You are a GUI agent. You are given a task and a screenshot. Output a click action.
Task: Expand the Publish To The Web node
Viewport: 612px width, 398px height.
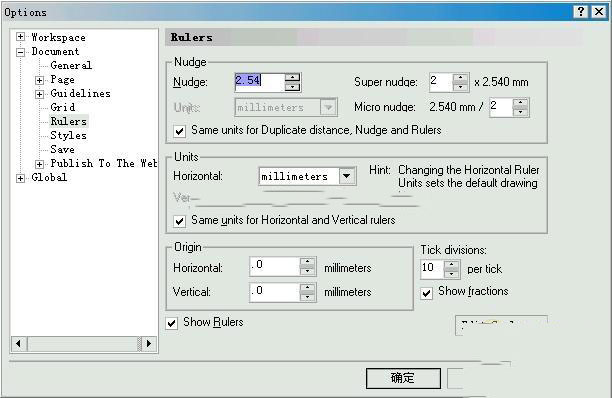click(39, 164)
